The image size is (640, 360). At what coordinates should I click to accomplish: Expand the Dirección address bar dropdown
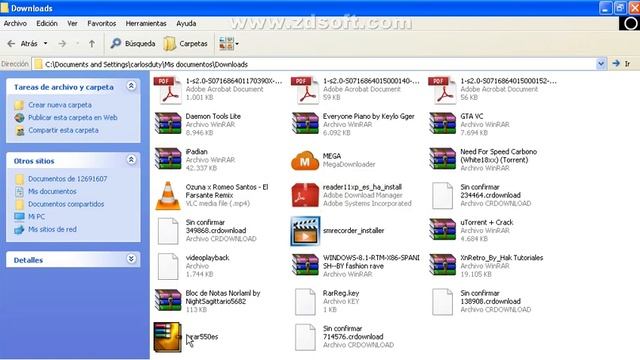click(601, 64)
